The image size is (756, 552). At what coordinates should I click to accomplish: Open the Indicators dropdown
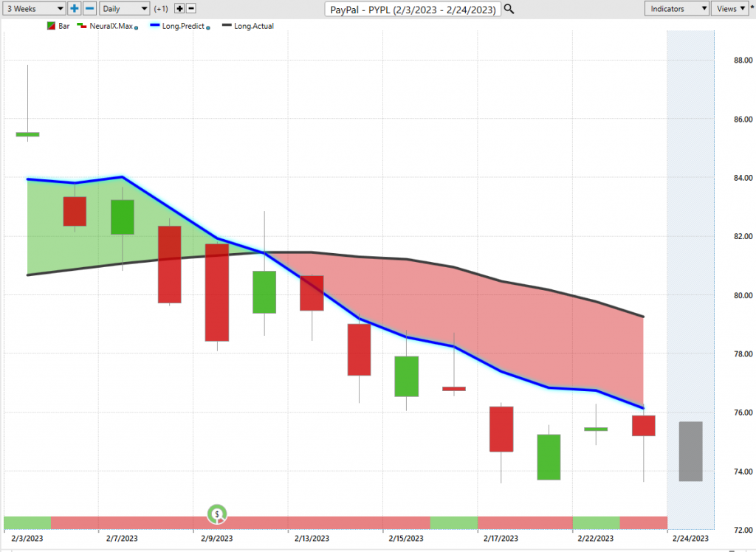point(676,9)
